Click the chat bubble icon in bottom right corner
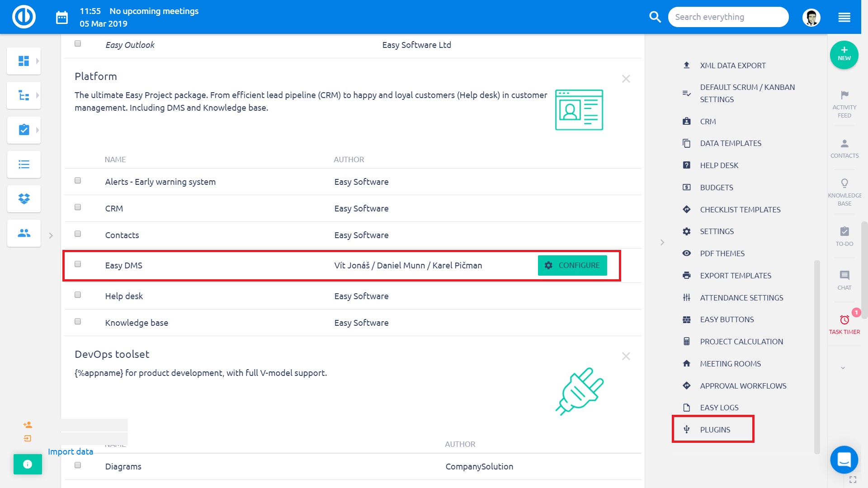The height and width of the screenshot is (488, 868). 844,460
